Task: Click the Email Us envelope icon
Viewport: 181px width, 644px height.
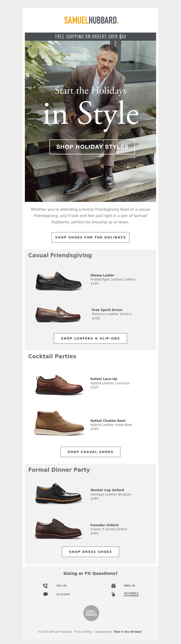Action: [113, 585]
